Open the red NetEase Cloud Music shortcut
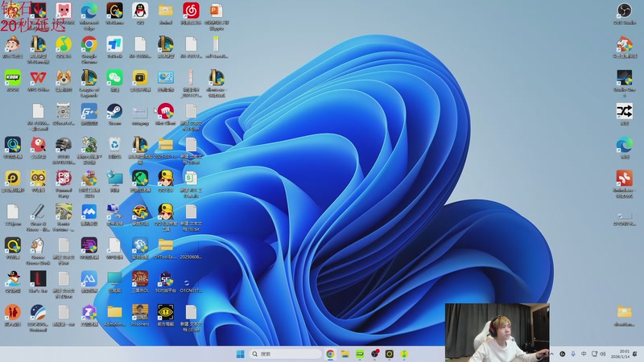This screenshot has height=362, width=644. pos(191,11)
